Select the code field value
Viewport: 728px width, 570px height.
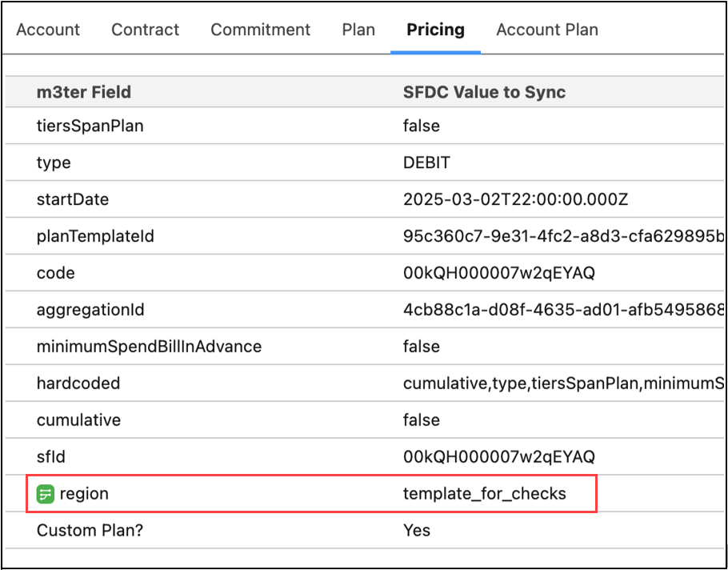click(x=498, y=273)
